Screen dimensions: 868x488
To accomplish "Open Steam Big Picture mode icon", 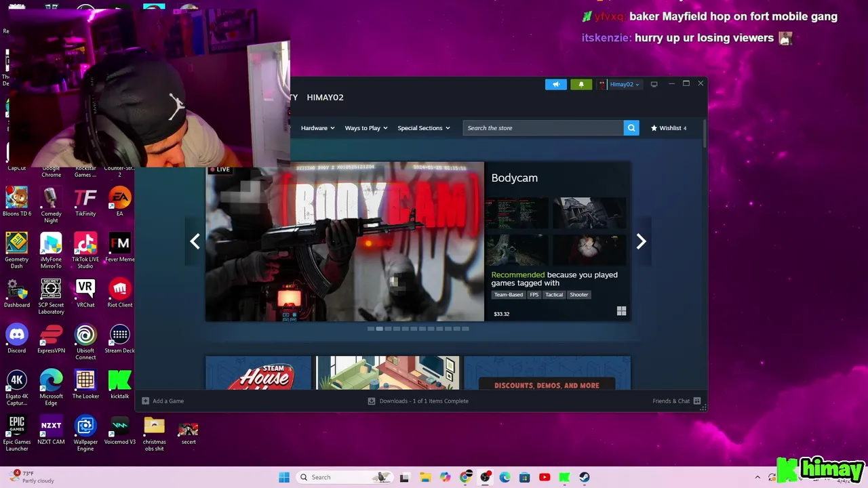I will [x=654, y=84].
